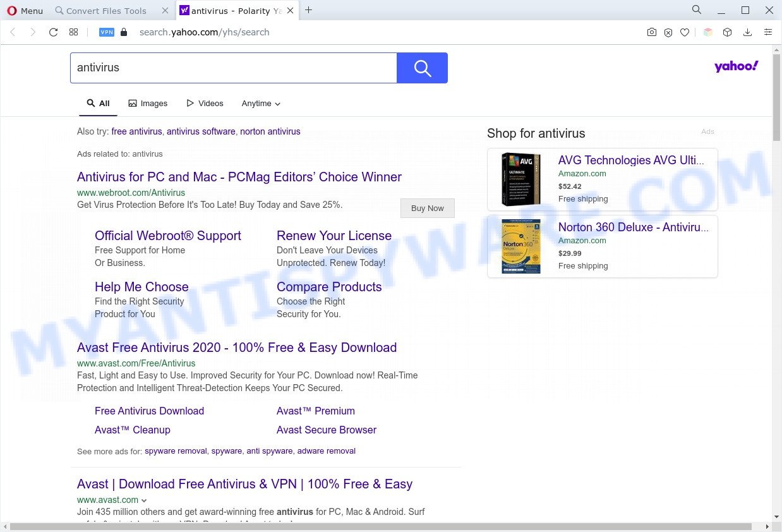Image resolution: width=782 pixels, height=532 pixels.
Task: Open the extensions cube icon
Action: coord(728,32)
